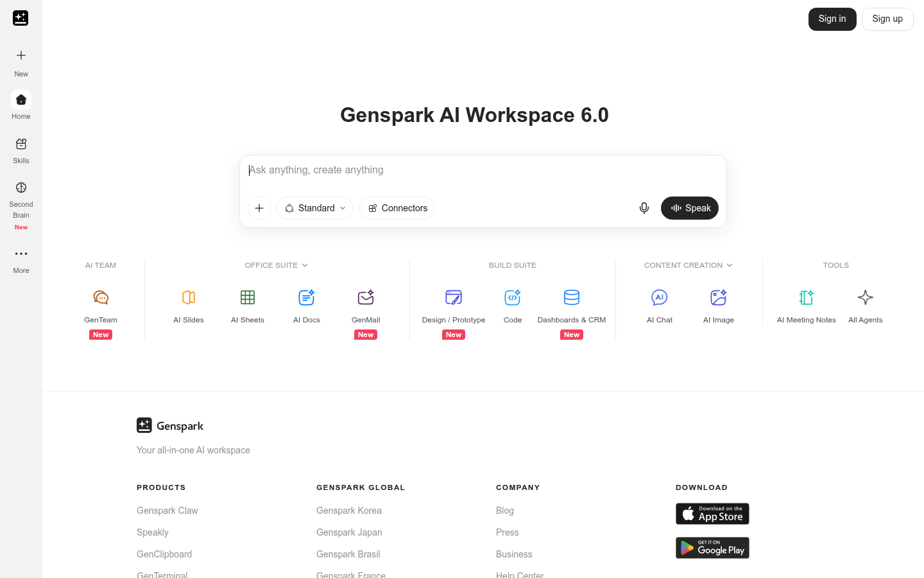Focus the Ask anything input field
Viewport: 924px width, 578px height.
tap(483, 170)
